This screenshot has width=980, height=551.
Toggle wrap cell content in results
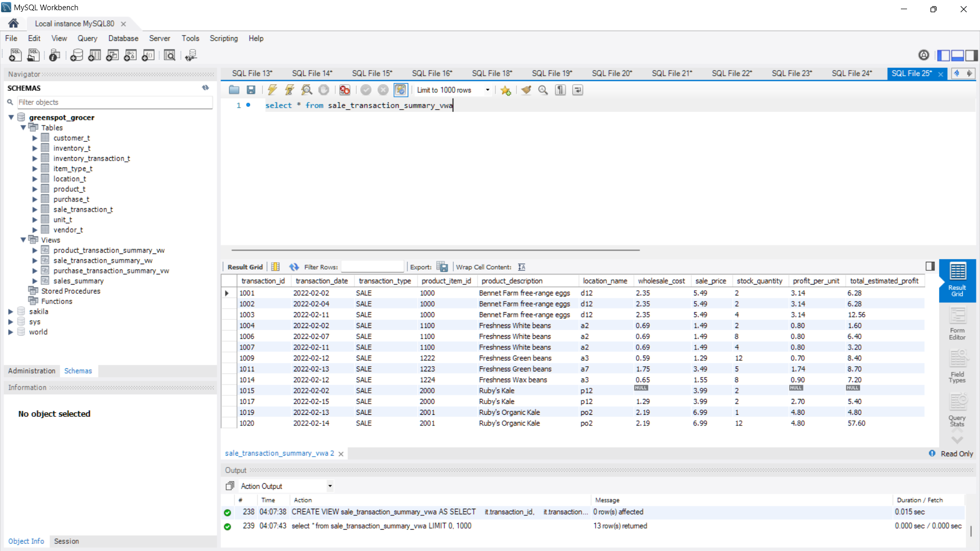coord(522,267)
